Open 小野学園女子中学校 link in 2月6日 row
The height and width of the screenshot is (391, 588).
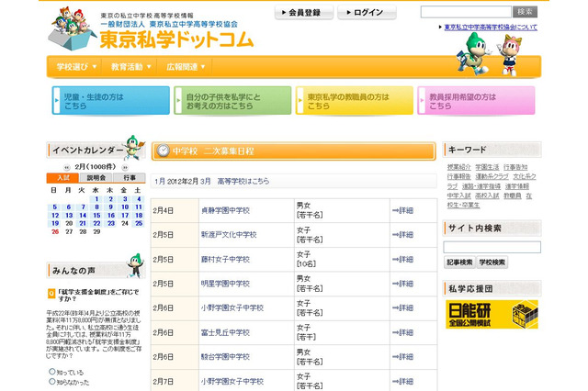coord(232,307)
